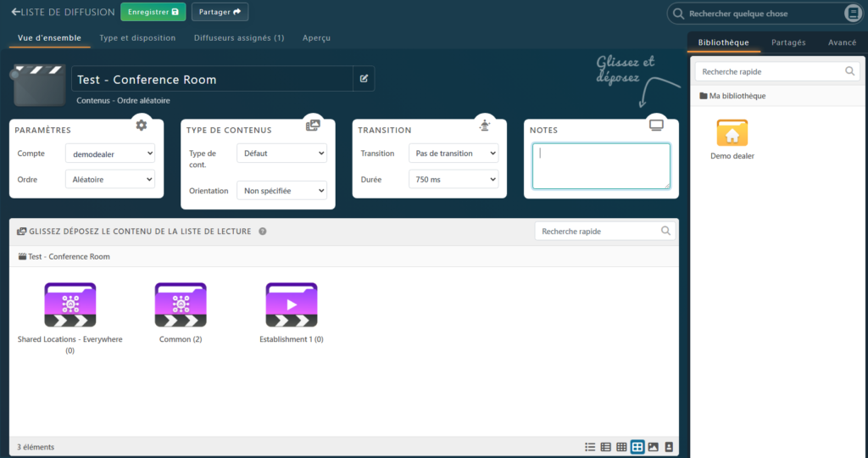Open the Compte dropdown
This screenshot has width=868, height=458.
pos(110,153)
